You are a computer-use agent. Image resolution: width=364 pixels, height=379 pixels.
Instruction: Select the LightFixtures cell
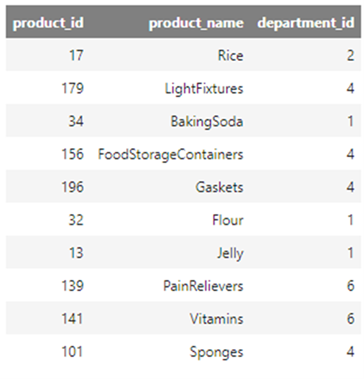(x=204, y=88)
